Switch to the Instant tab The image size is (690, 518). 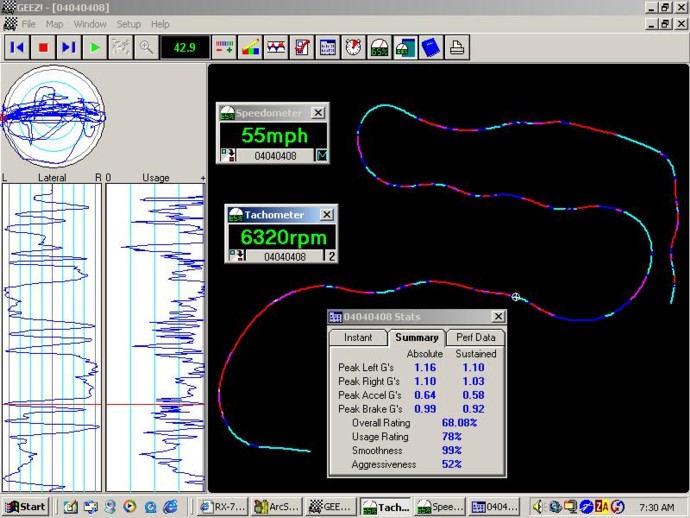(358, 338)
